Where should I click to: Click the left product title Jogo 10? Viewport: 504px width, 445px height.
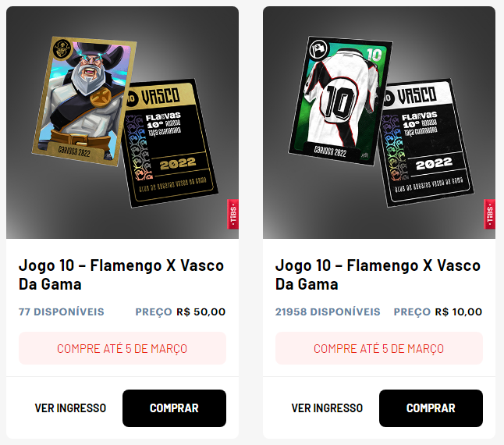tap(121, 275)
